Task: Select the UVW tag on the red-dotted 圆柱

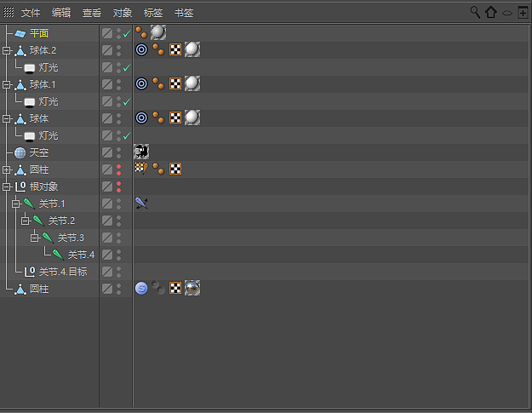Action: 175,169
